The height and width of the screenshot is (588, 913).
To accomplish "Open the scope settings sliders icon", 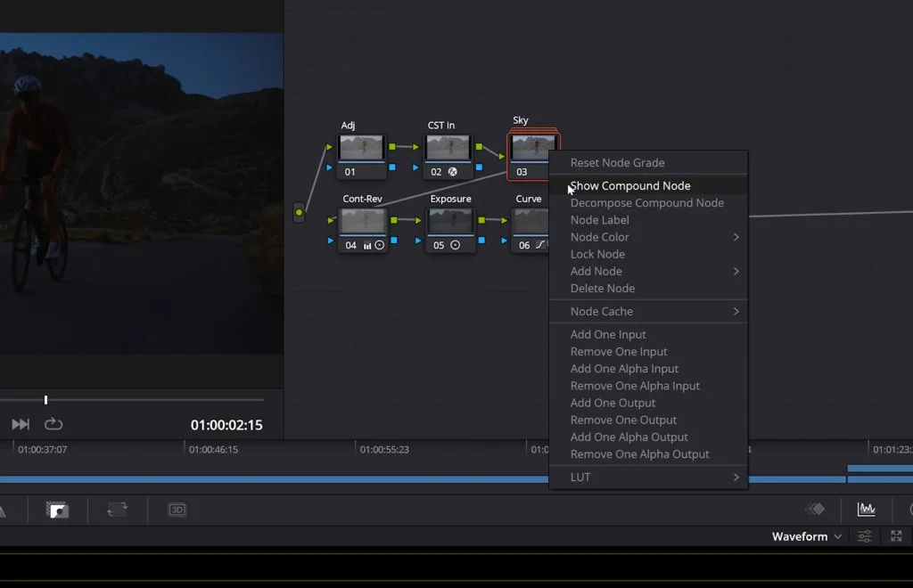I will click(x=865, y=536).
